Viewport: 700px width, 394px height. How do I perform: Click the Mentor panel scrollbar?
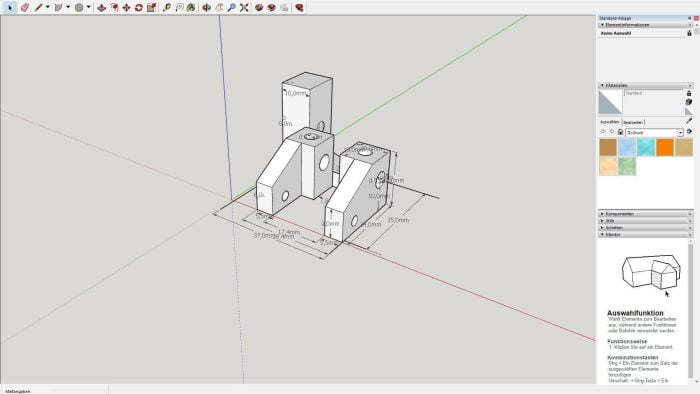coord(691,310)
